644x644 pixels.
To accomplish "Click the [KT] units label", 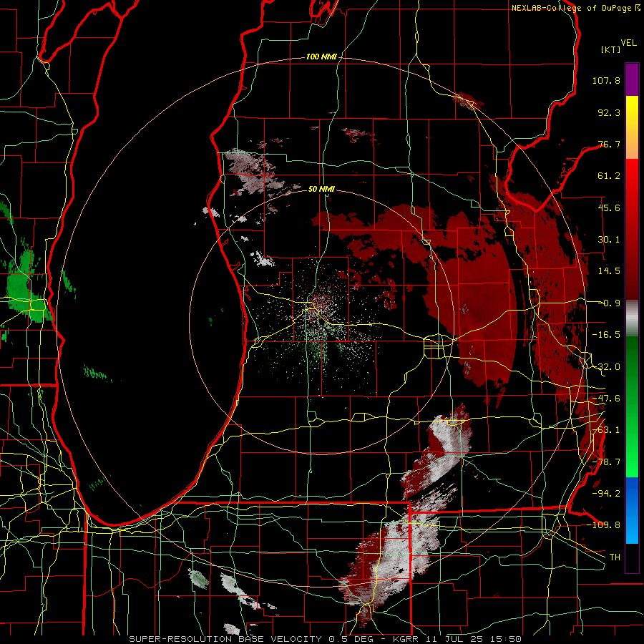I will click(610, 49).
